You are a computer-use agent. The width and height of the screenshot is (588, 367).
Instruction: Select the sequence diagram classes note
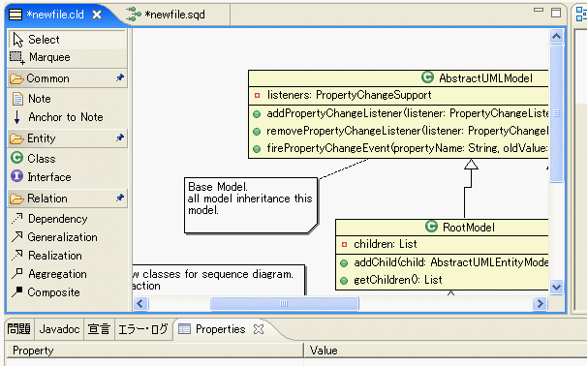point(219,281)
